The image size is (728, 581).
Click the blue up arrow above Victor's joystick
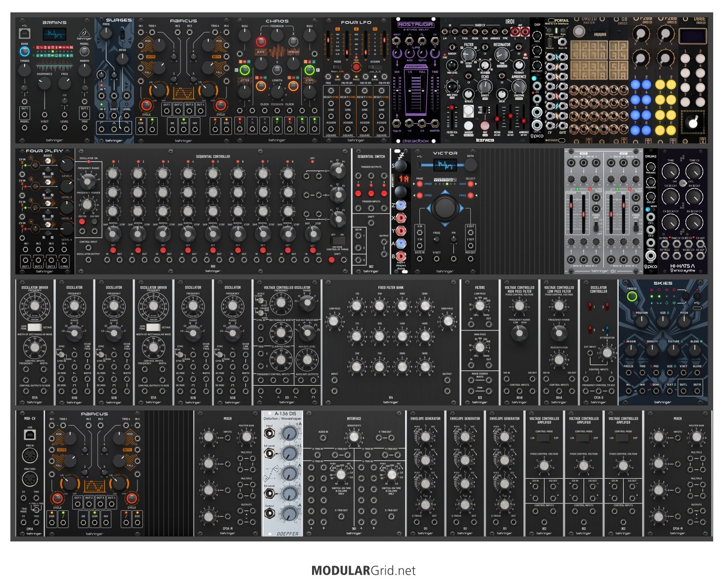[x=446, y=192]
